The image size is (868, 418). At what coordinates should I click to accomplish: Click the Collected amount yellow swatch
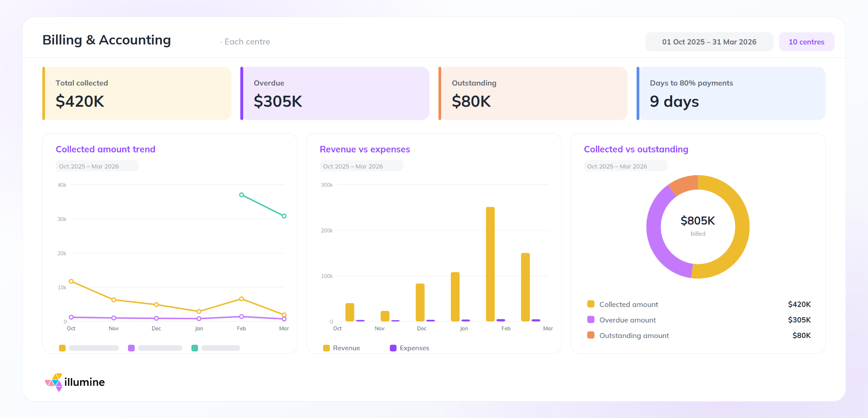591,304
